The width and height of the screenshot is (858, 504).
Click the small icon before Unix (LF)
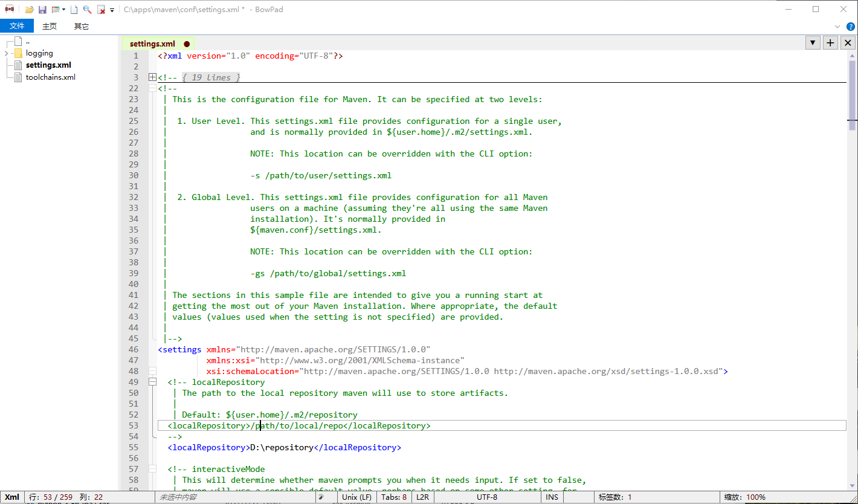(322, 497)
